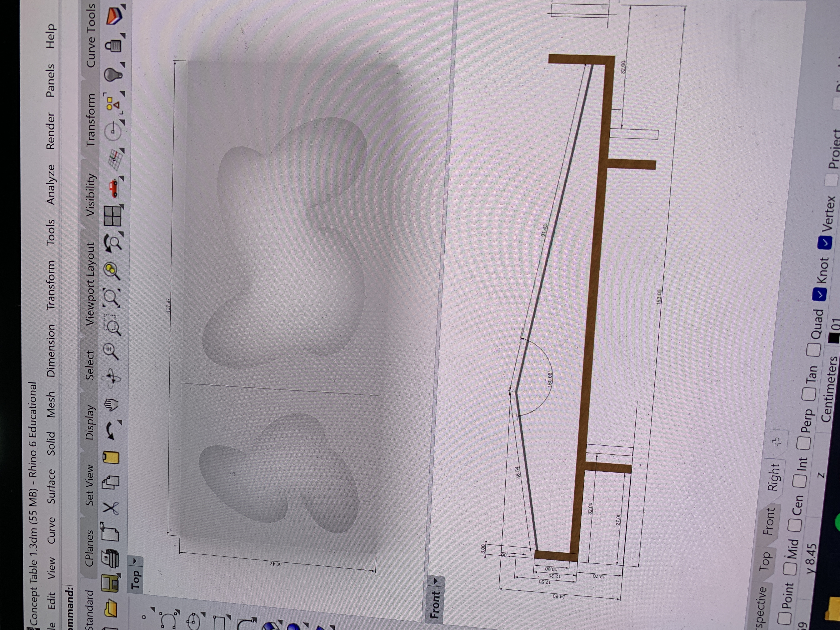Open the Analyze menu

[x=51, y=185]
